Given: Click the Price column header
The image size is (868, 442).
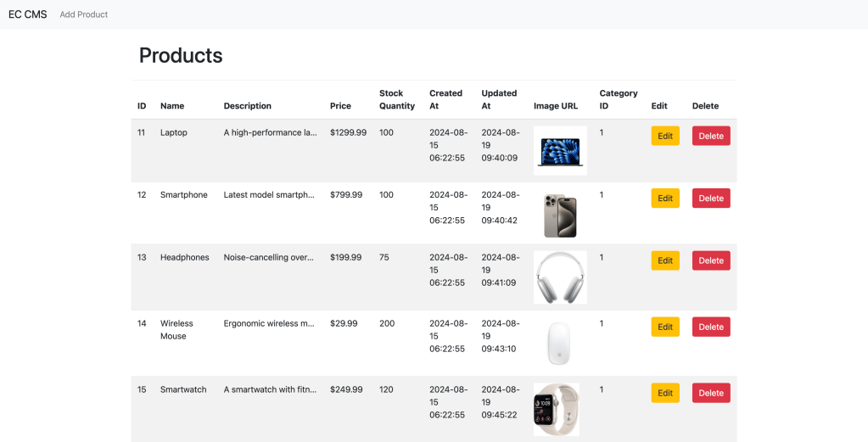Looking at the screenshot, I should click(340, 106).
